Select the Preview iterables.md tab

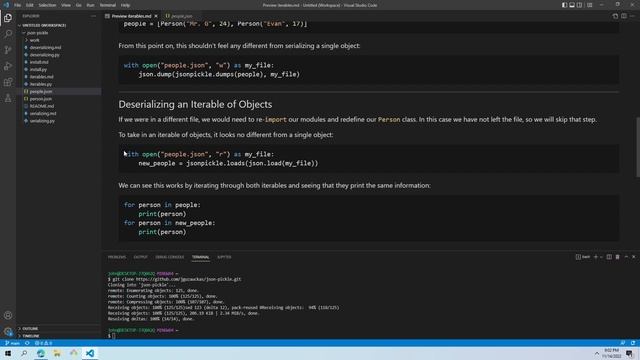131,16
